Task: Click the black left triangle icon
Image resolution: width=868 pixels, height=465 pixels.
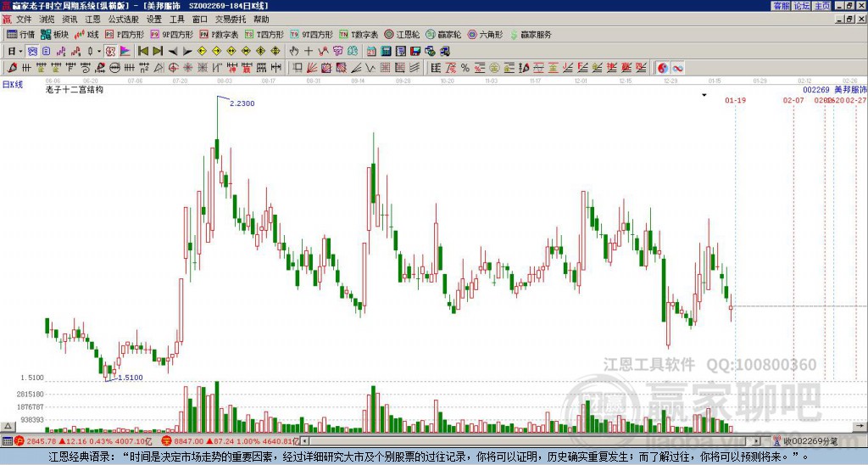Action: 172,52
